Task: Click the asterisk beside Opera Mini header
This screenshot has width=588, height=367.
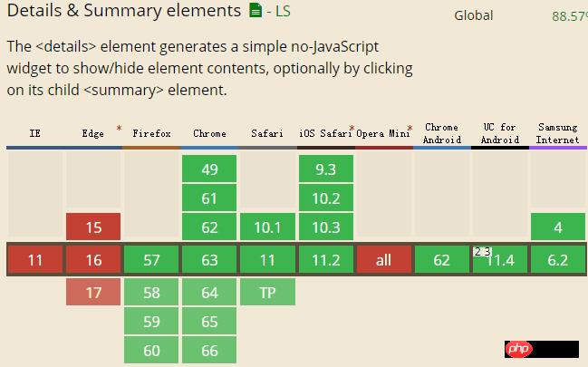Action: pos(410,130)
